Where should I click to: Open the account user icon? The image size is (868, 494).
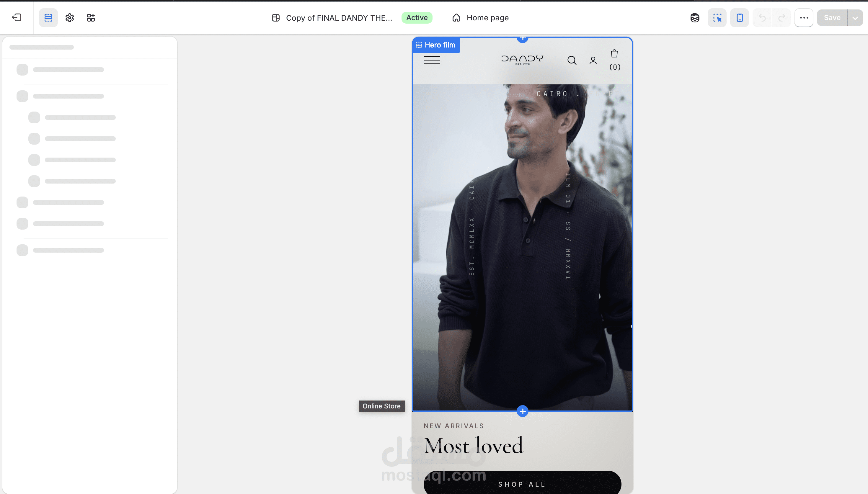pos(593,60)
